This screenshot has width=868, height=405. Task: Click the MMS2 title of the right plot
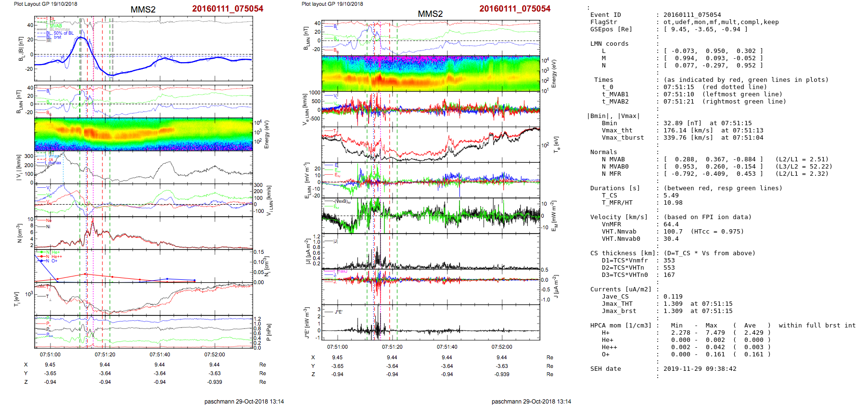[430, 14]
